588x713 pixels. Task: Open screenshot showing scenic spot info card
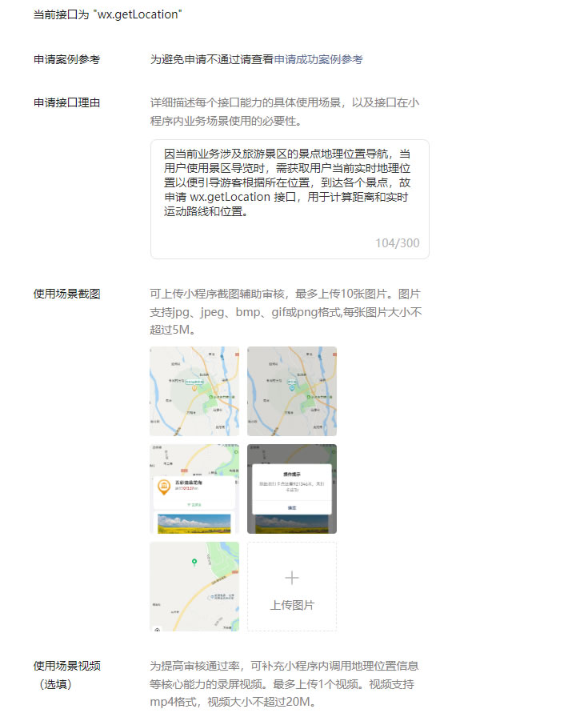click(194, 489)
